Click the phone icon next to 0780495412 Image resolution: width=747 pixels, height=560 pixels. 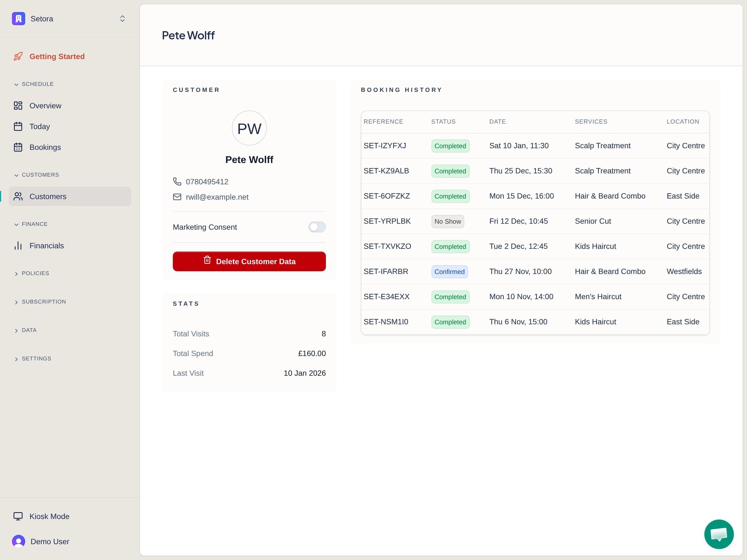coord(177,181)
